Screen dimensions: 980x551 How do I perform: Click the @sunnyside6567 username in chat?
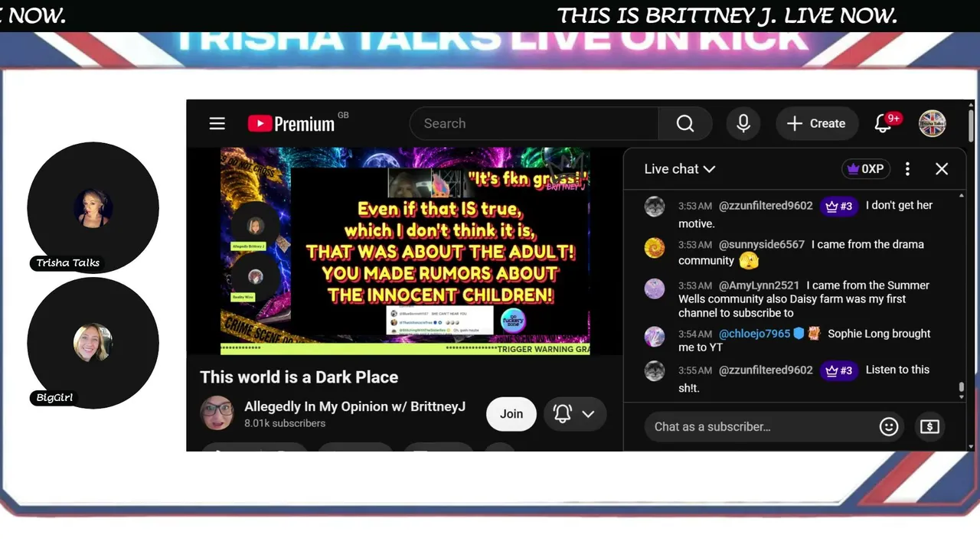[x=762, y=245]
